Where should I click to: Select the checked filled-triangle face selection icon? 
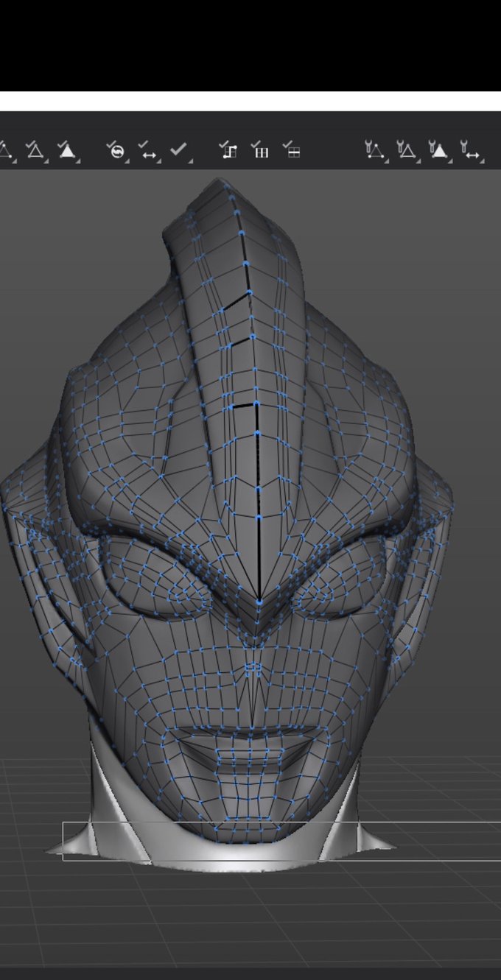click(x=67, y=150)
